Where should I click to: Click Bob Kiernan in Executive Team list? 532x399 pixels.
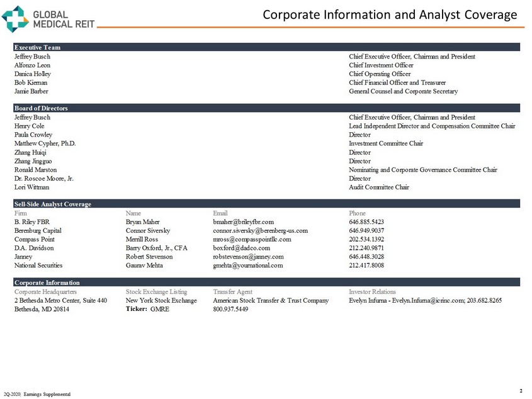coord(30,83)
